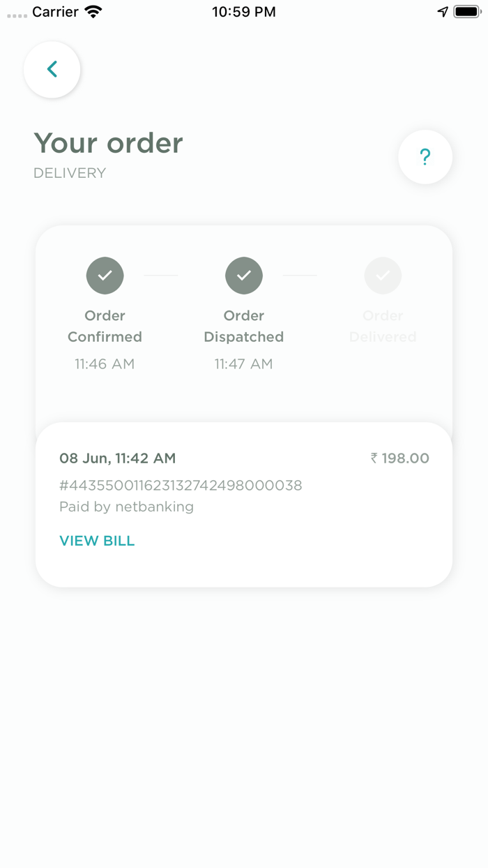The height and width of the screenshot is (868, 488).
Task: Click the 08 Jun, 11:42 AM order date
Action: [117, 458]
